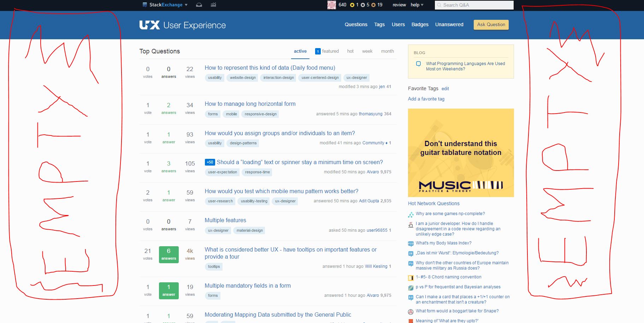Click site icon beside np-complete games question
Image resolution: width=644 pixels, height=323 pixels.
410,214
